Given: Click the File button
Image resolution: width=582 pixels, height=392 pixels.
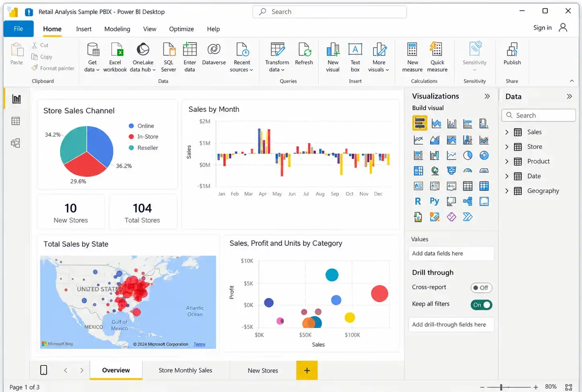Looking at the screenshot, I should (18, 29).
